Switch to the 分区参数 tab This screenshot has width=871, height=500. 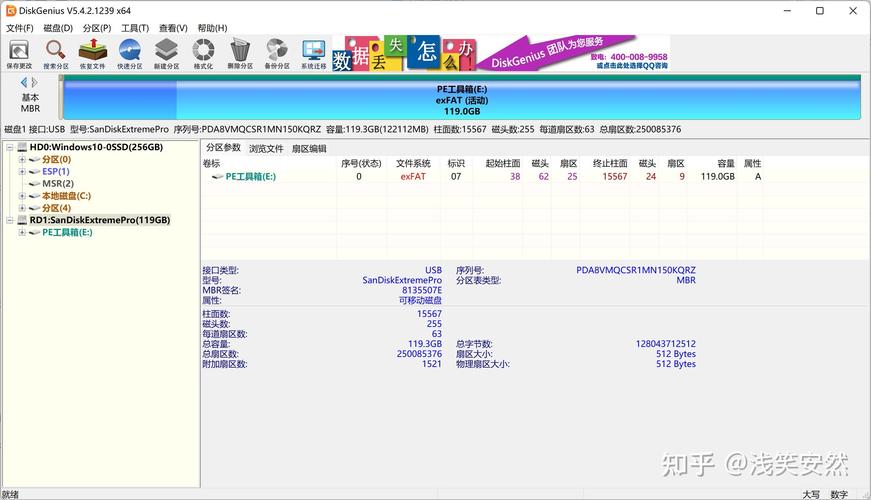[223, 148]
